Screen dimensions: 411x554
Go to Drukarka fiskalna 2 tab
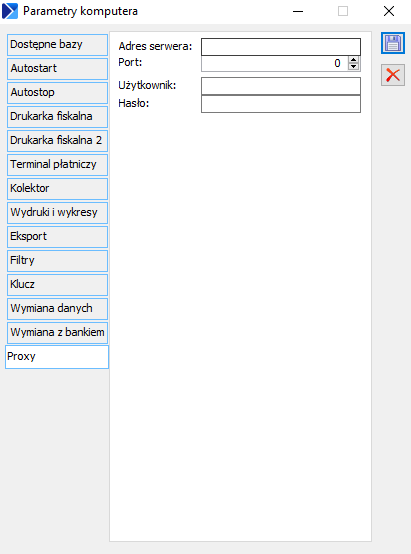pos(57,141)
